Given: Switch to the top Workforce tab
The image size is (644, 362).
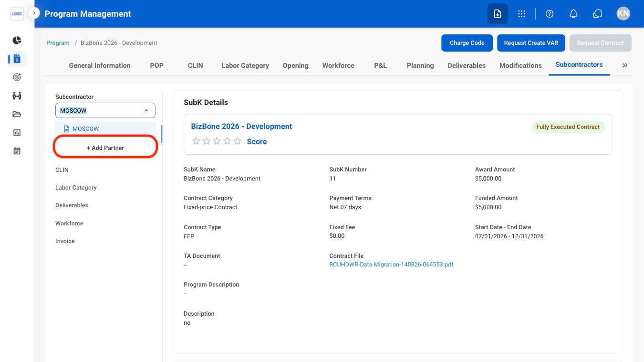Looking at the screenshot, I should [x=338, y=65].
